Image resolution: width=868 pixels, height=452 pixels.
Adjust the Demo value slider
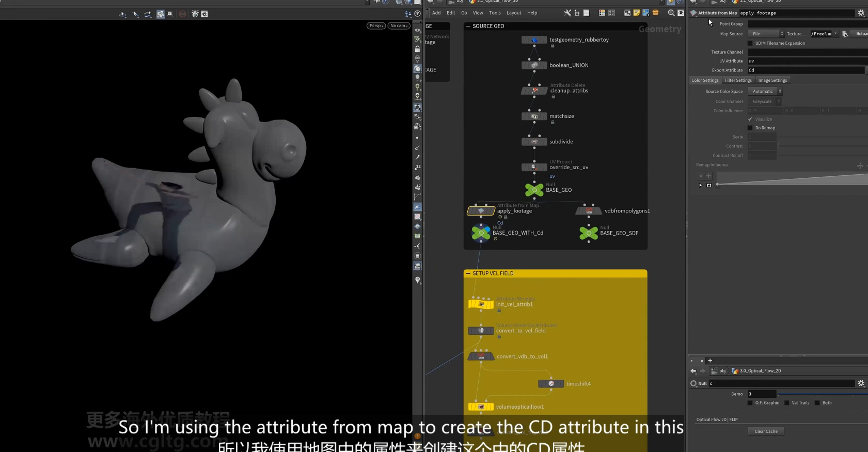click(822, 394)
